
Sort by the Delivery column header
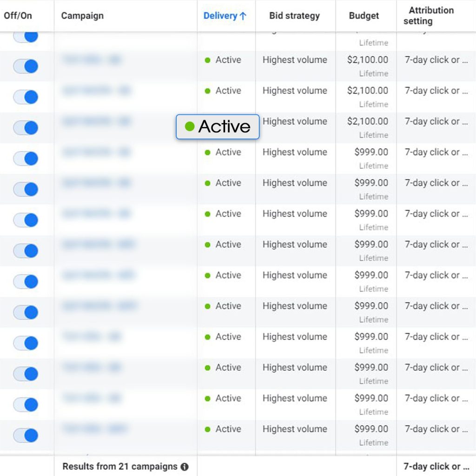[x=220, y=16]
